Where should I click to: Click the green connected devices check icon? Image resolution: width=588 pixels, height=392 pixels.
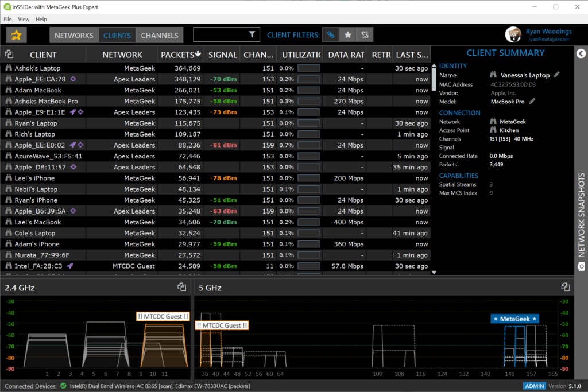point(63,386)
